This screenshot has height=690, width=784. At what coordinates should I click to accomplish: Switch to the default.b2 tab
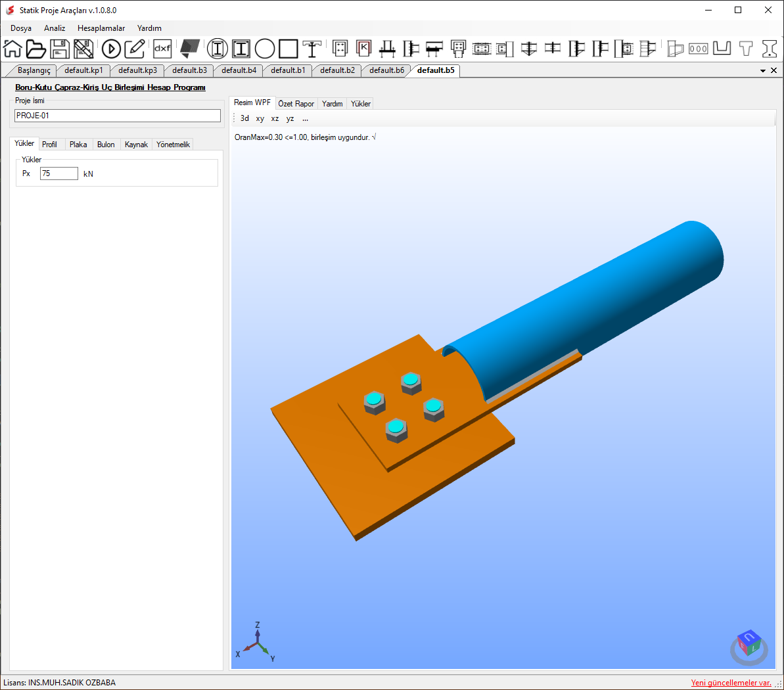[x=338, y=70]
